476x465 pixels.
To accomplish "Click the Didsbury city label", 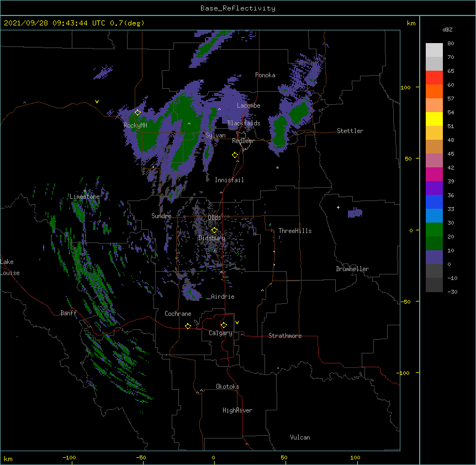I will pyautogui.click(x=212, y=238).
